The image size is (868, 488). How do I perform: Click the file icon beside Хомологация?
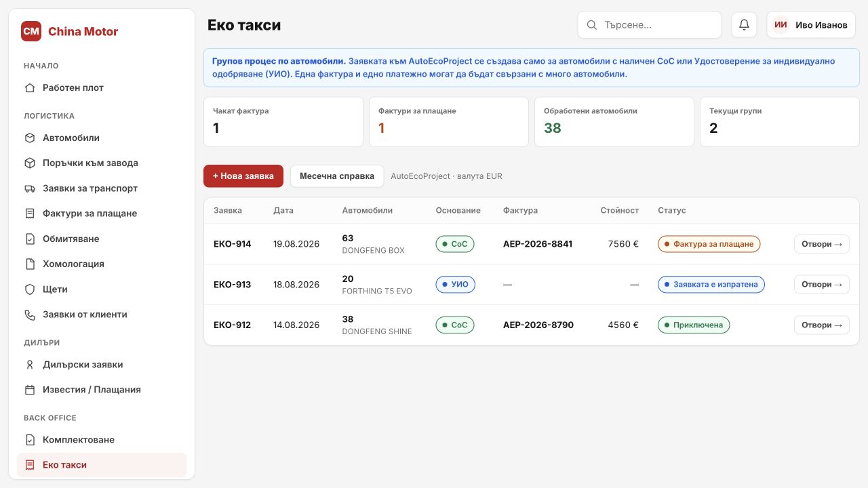pos(30,264)
